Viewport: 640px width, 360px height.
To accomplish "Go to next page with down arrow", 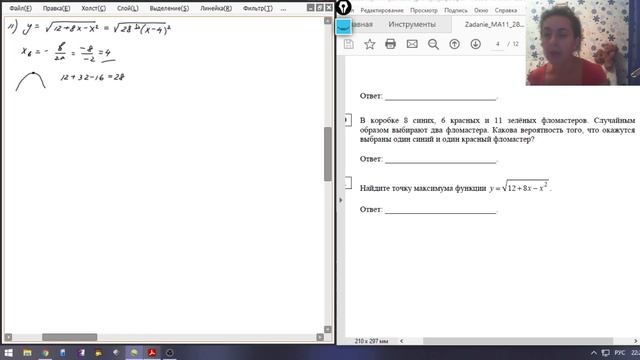I will [x=476, y=44].
